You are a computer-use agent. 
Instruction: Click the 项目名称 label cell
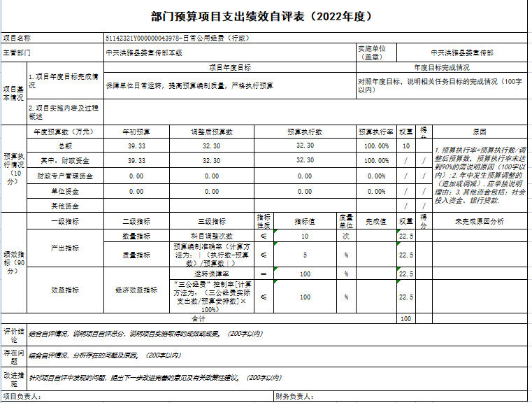(x=52, y=38)
